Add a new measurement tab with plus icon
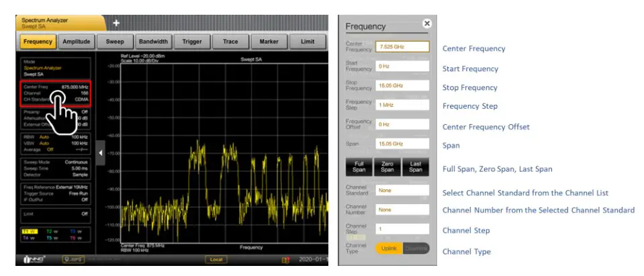The width and height of the screenshot is (644, 276). pos(116,24)
